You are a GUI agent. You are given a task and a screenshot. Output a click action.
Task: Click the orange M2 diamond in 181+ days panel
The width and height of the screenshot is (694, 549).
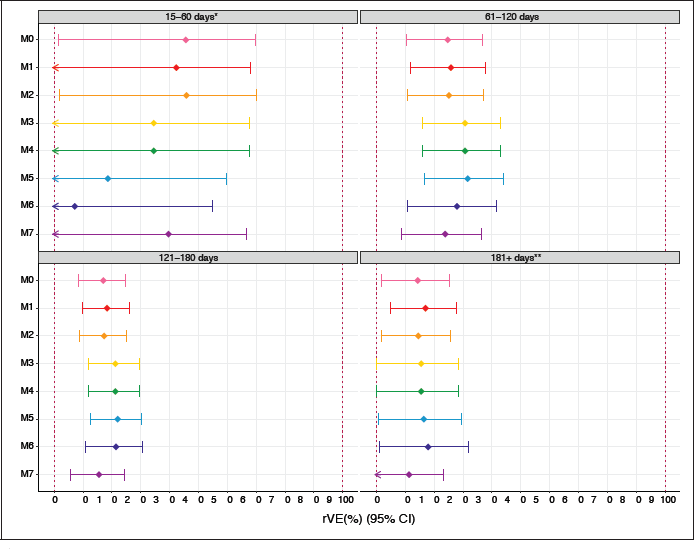(418, 336)
